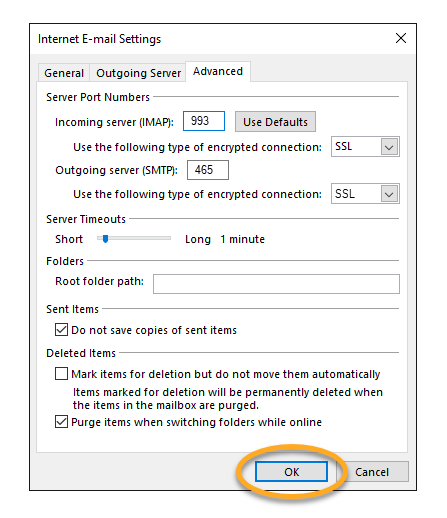Click the Incoming server IMAP port field
Viewport: 447px width, 518px height.
pyautogui.click(x=204, y=121)
